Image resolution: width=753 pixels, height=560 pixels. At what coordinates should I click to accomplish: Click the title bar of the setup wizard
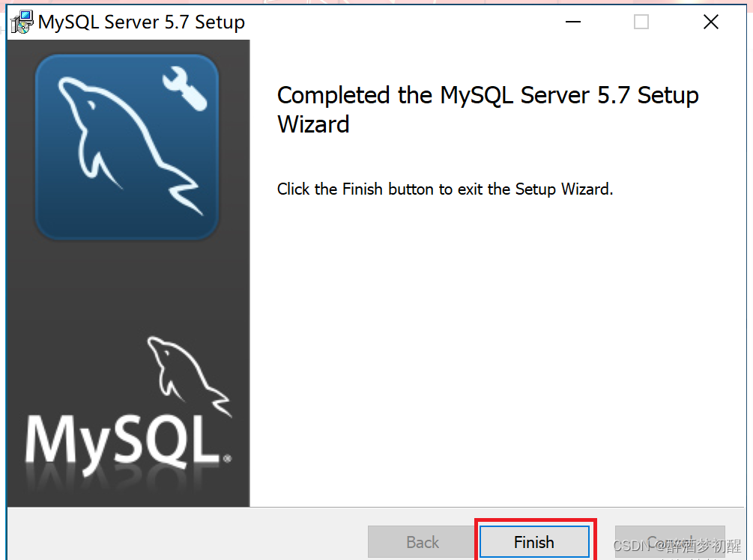click(x=375, y=22)
